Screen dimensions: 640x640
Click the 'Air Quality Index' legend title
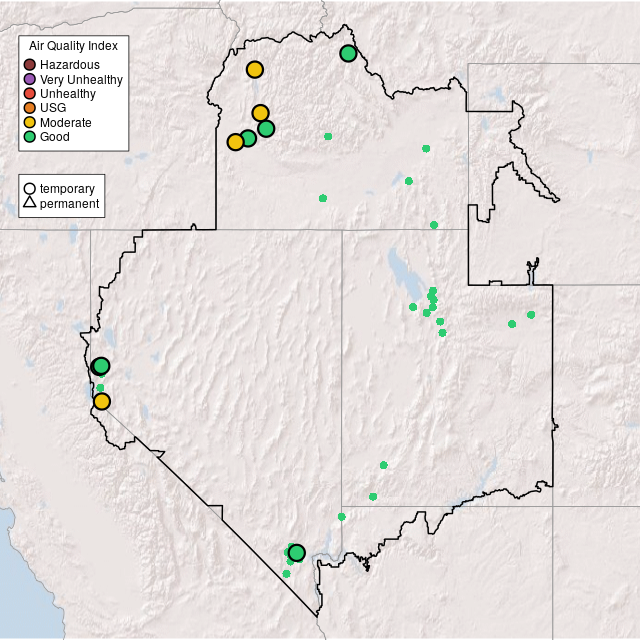click(x=74, y=46)
